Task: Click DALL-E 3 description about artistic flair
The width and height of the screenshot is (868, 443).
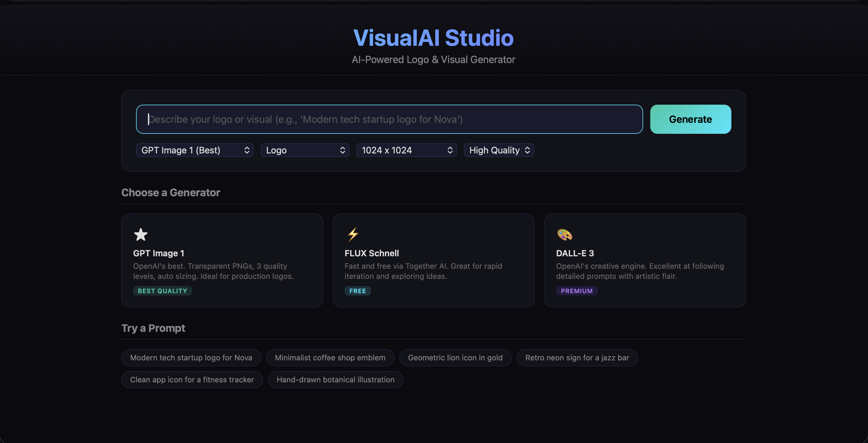Action: (640, 271)
